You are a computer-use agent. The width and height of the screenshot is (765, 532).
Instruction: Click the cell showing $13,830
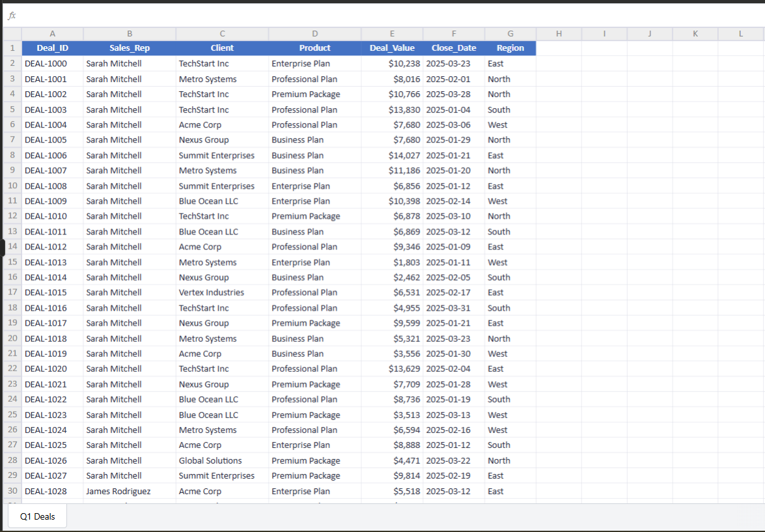[392, 109]
